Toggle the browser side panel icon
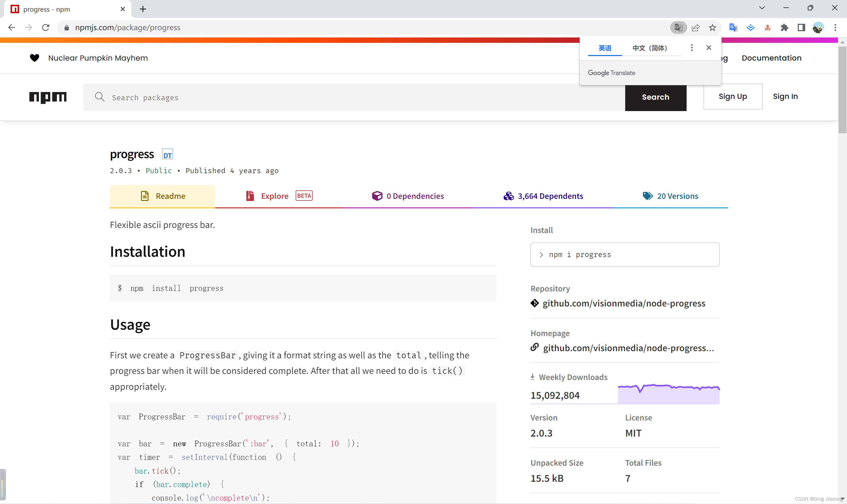 (x=801, y=28)
